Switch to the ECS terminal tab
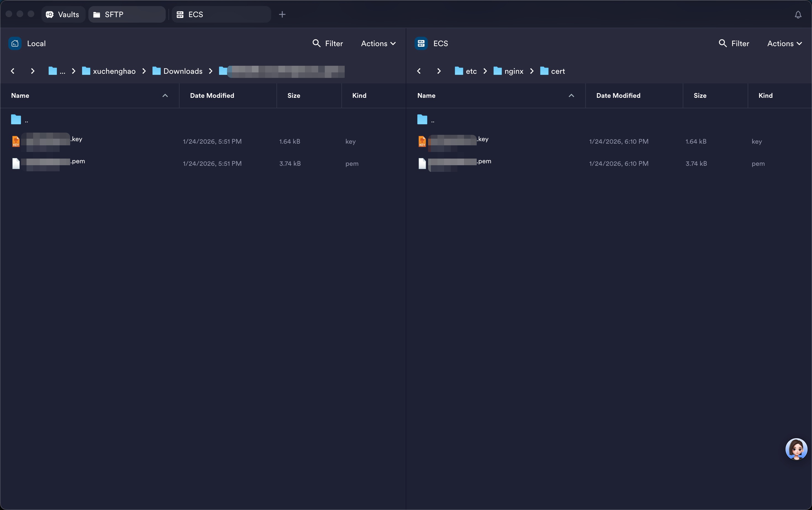 (221, 14)
